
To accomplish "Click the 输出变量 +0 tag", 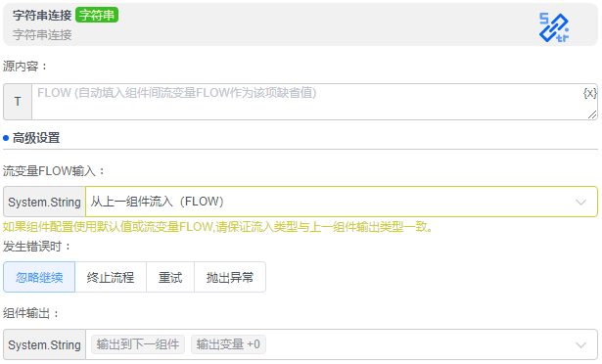I will point(228,344).
